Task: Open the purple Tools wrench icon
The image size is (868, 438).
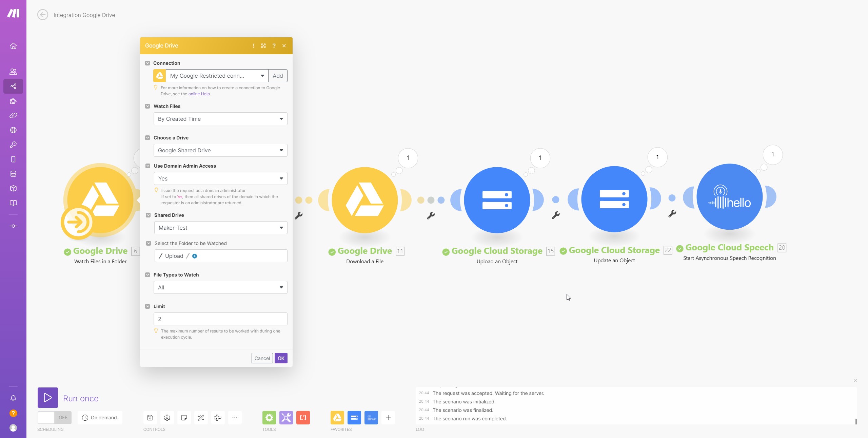Action: coord(286,418)
